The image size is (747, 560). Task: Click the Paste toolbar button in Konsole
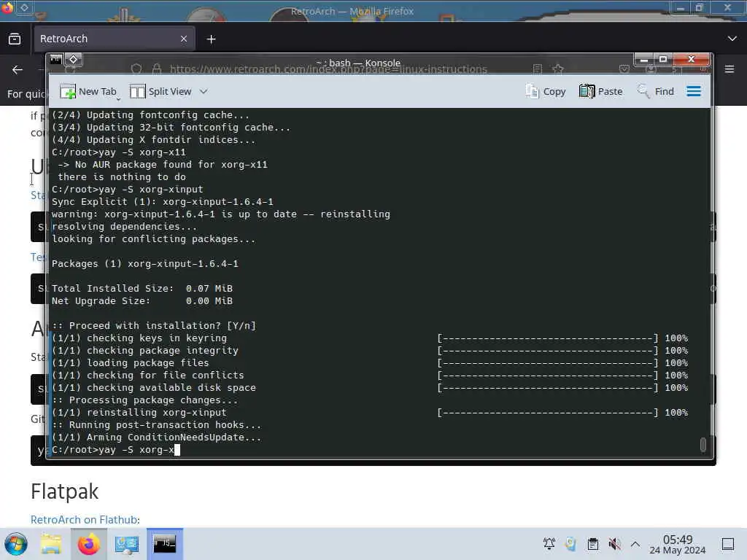pyautogui.click(x=601, y=91)
